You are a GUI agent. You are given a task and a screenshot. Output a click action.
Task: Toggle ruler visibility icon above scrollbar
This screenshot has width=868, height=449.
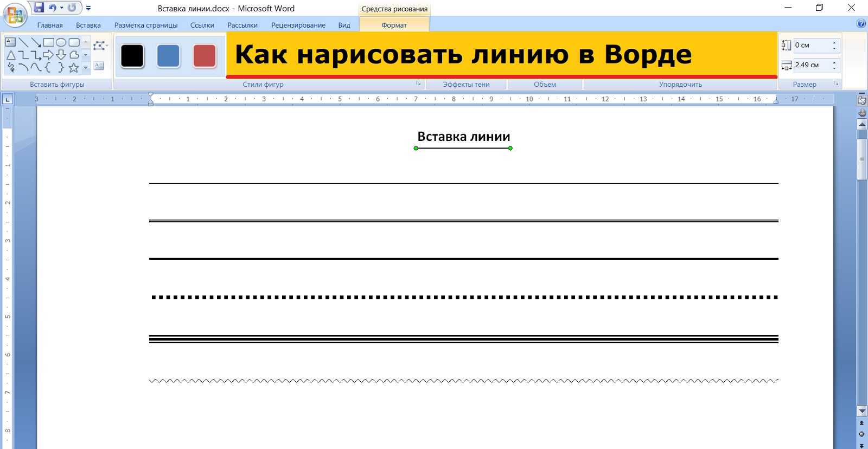pos(861,100)
